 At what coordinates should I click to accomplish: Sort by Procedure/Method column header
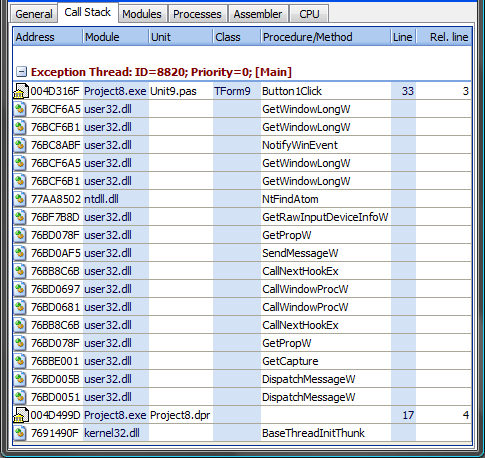325,37
